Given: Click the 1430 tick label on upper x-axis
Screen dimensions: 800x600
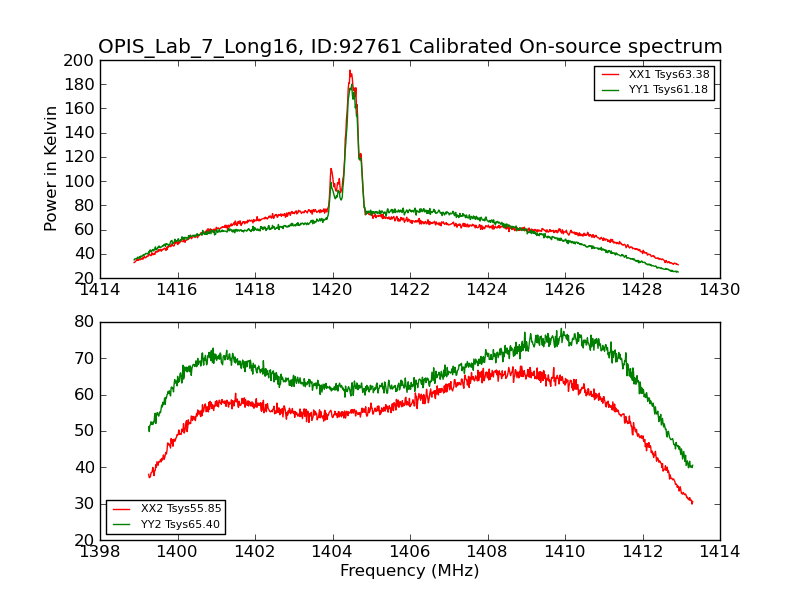Looking at the screenshot, I should (x=720, y=290).
